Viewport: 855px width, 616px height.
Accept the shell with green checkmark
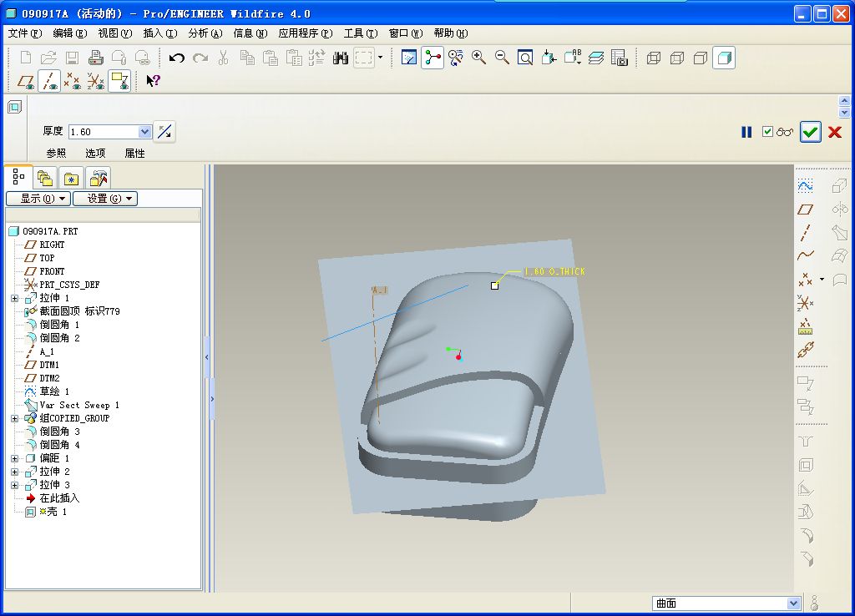point(810,132)
